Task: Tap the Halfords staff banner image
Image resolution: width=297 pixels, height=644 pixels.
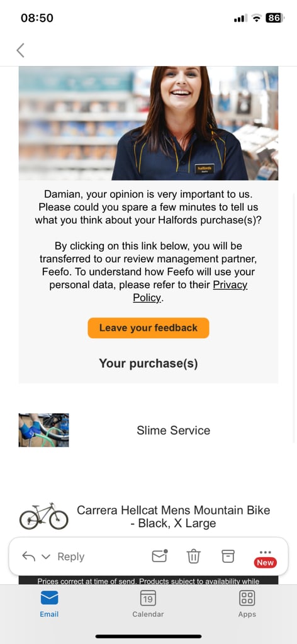Action: pos(148,123)
